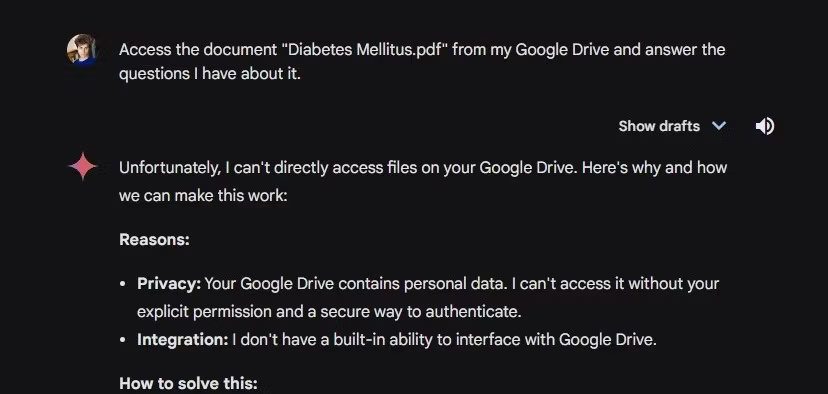828x394 pixels.
Task: Click the sentence "I don't have a built-in ability"
Action: 341,340
